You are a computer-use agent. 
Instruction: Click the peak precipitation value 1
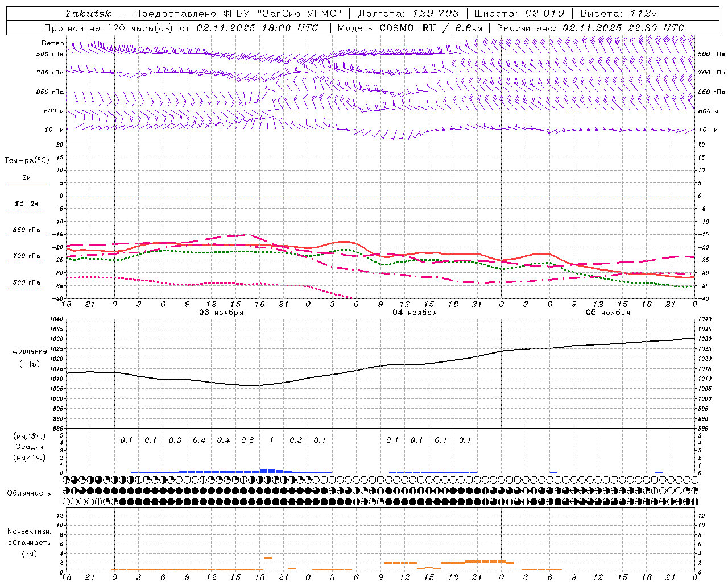tap(271, 440)
